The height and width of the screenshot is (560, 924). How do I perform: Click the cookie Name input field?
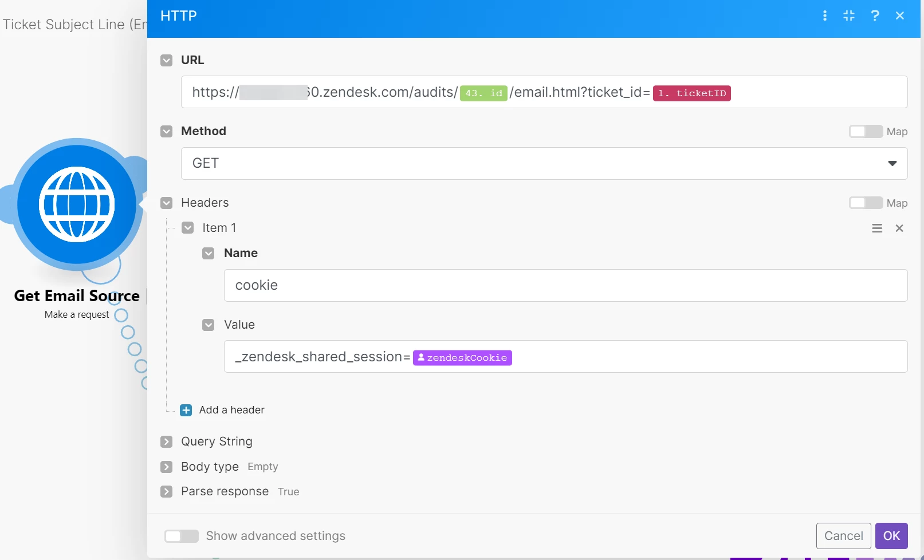[x=565, y=285]
